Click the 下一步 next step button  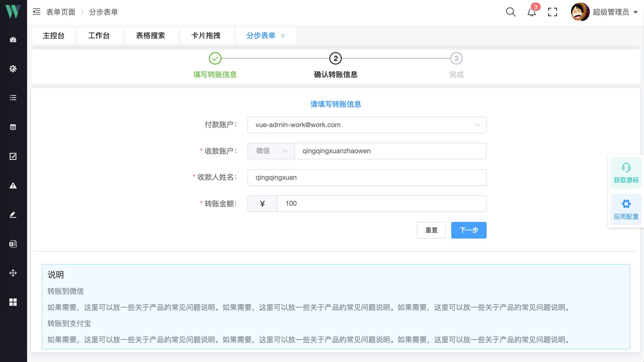(x=468, y=230)
